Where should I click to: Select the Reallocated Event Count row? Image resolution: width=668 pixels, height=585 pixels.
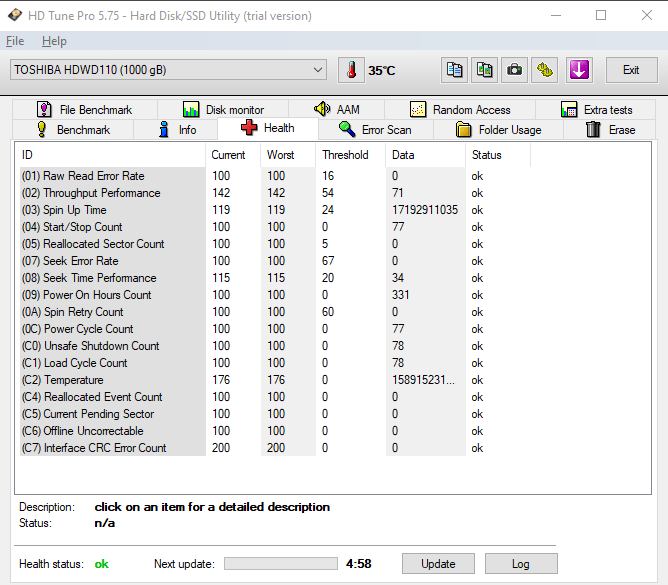coord(275,397)
